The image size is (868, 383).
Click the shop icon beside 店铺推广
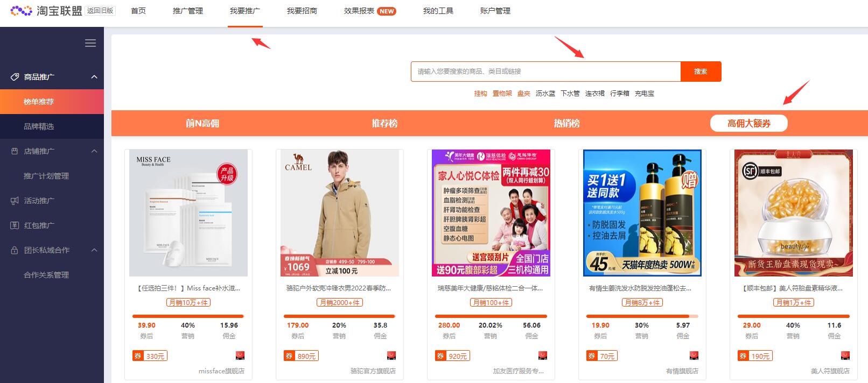15,151
